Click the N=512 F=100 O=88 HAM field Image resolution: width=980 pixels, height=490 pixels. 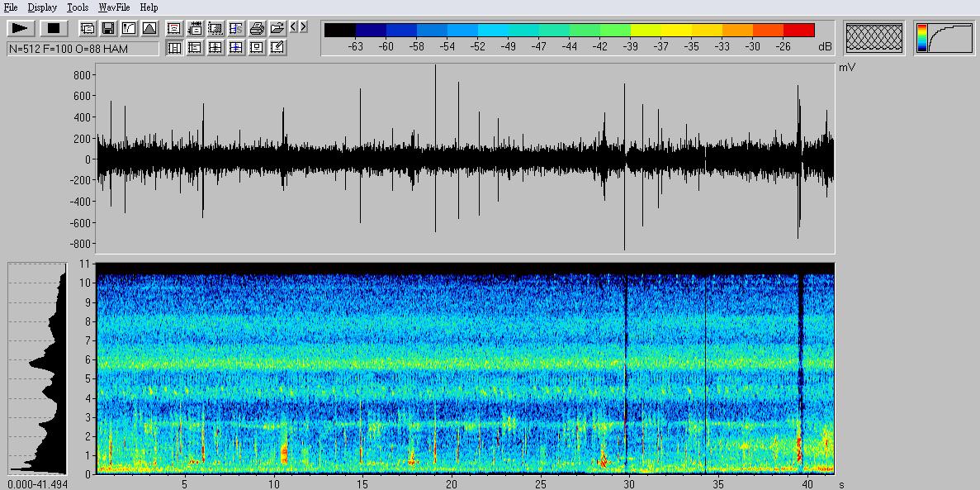(83, 49)
